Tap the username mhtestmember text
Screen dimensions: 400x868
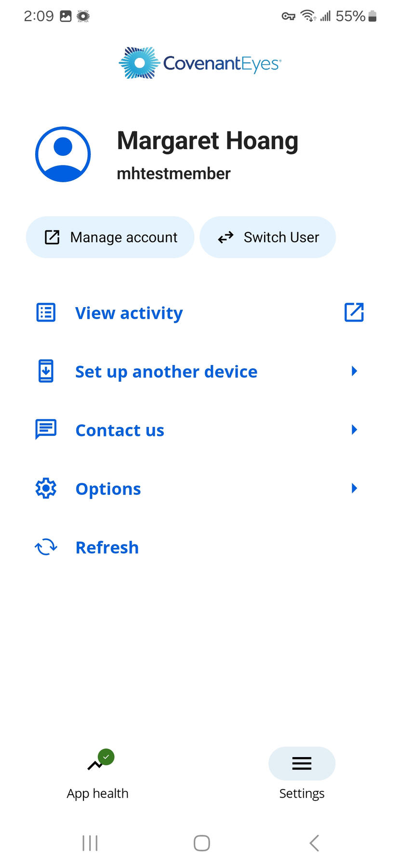pos(173,174)
